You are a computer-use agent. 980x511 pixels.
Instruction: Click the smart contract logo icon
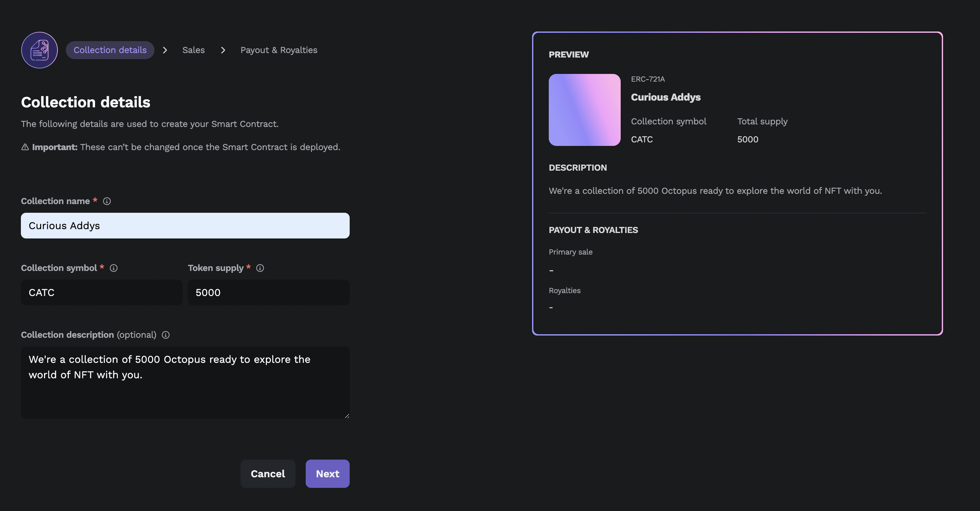tap(39, 50)
